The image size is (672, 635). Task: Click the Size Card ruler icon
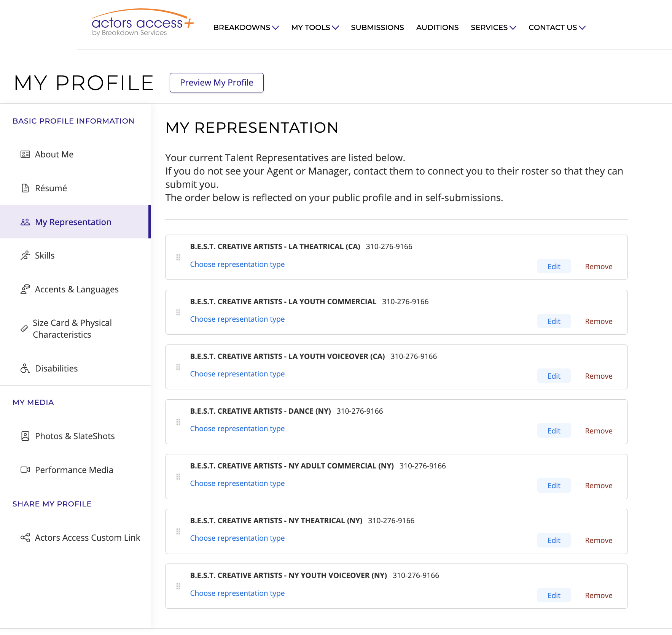click(x=24, y=329)
